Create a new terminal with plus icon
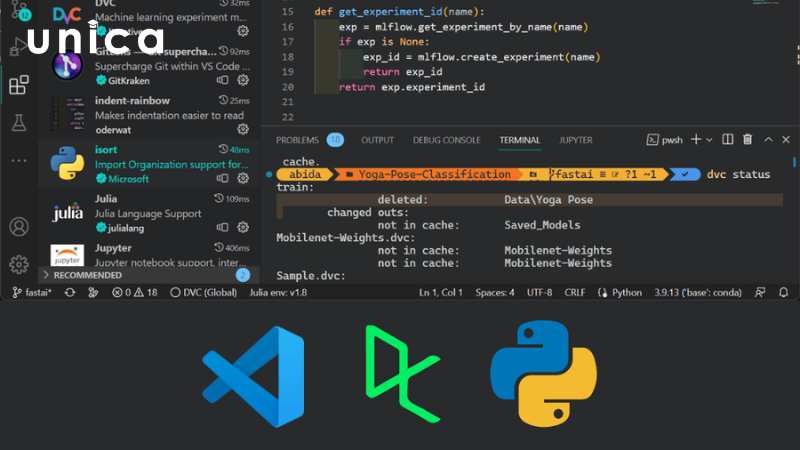Image resolution: width=800 pixels, height=450 pixels. point(696,139)
